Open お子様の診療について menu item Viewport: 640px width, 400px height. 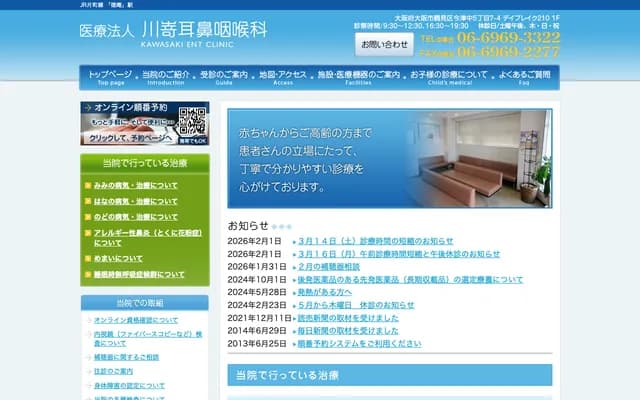449,78
